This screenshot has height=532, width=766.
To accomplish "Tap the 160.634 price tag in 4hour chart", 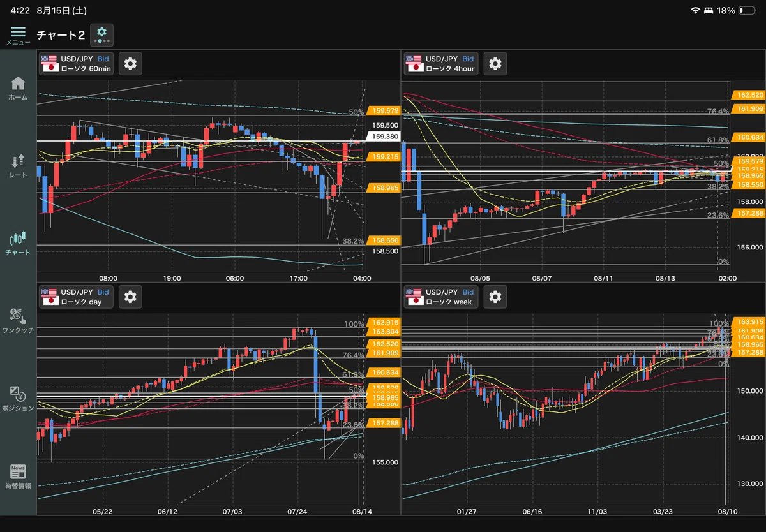I will [748, 137].
